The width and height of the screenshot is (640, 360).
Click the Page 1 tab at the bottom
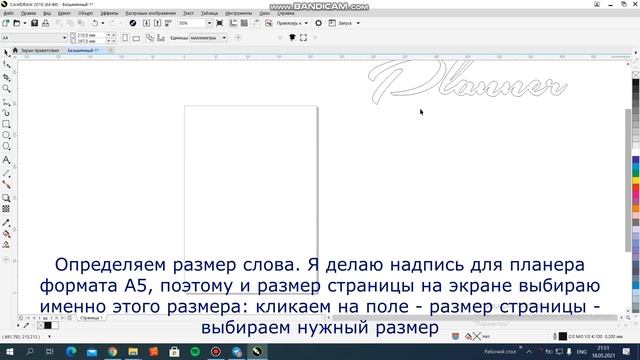[x=91, y=318]
